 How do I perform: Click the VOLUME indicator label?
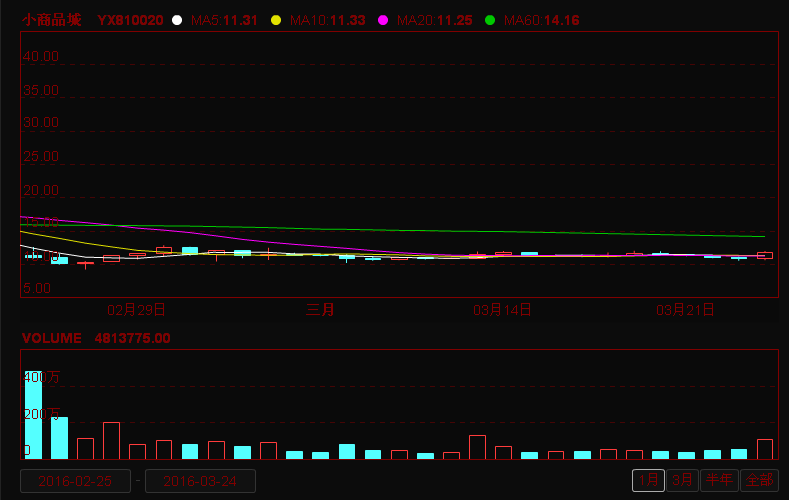tap(52, 338)
